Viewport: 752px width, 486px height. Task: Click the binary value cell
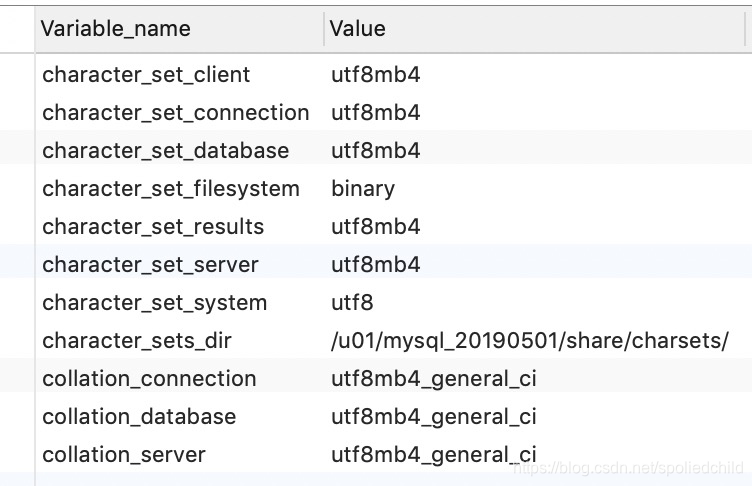pyautogui.click(x=363, y=189)
